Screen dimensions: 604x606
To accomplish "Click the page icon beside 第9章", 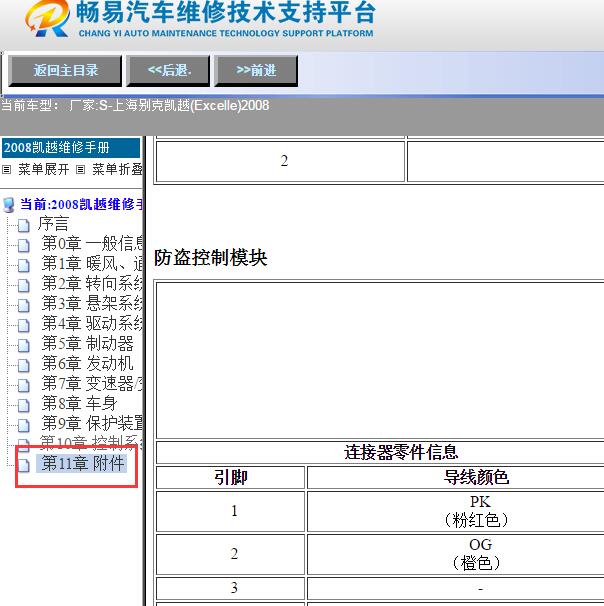I will [24, 426].
